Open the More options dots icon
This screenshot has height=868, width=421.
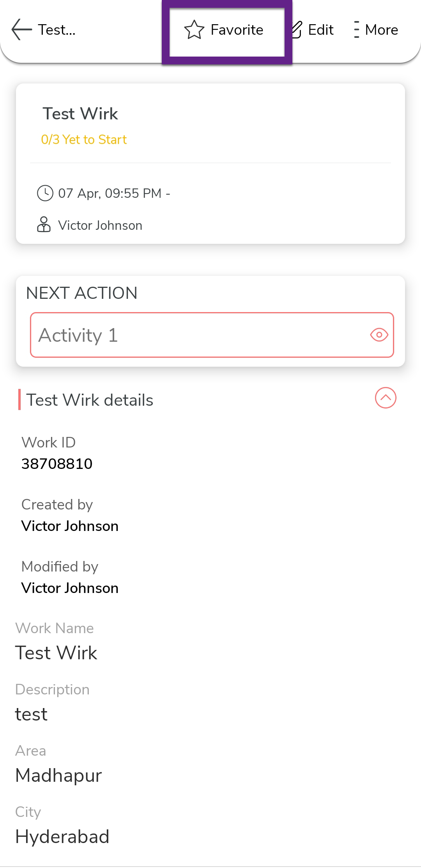(x=356, y=30)
